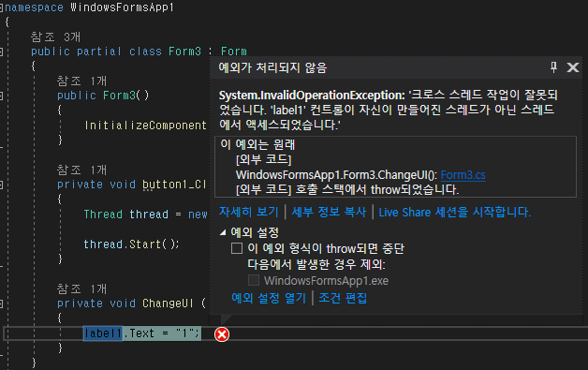Image resolution: width=588 pixels, height=370 pixels.
Task: Collapse the 예외 설정 section
Action: point(223,232)
